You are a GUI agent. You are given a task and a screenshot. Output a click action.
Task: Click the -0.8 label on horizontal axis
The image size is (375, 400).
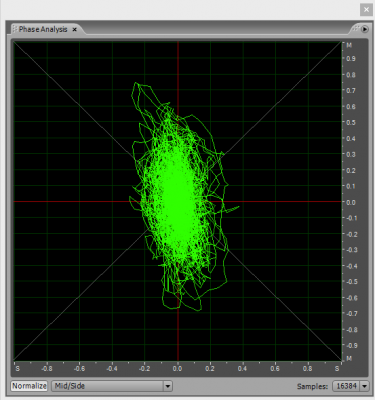(46, 369)
